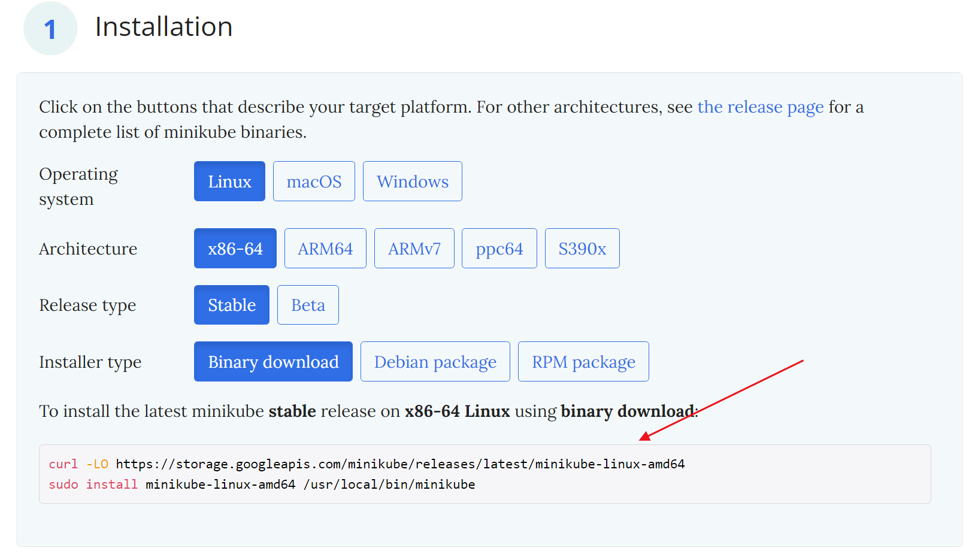
Task: Confirm x86-64 as the selected architecture
Action: tap(235, 248)
